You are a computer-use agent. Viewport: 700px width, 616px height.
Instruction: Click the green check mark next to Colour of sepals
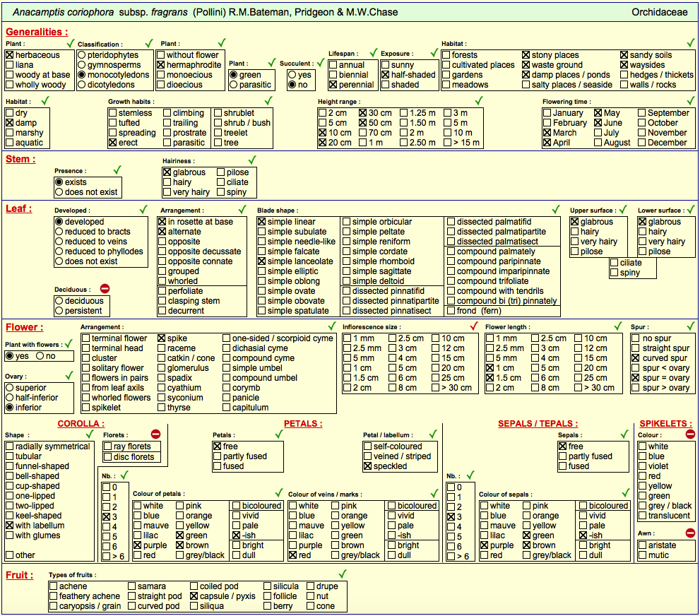[625, 493]
